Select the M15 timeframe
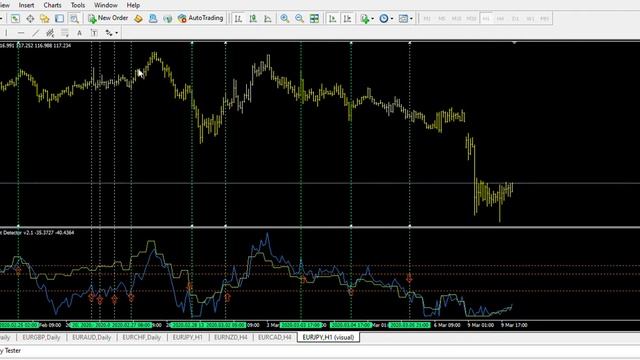The image size is (640, 360). [x=456, y=19]
